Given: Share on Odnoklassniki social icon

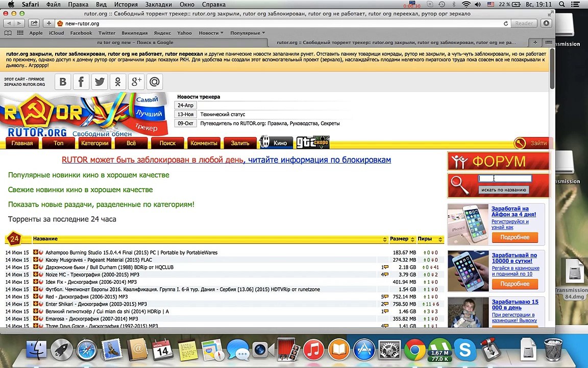Looking at the screenshot, I should [x=118, y=81].
